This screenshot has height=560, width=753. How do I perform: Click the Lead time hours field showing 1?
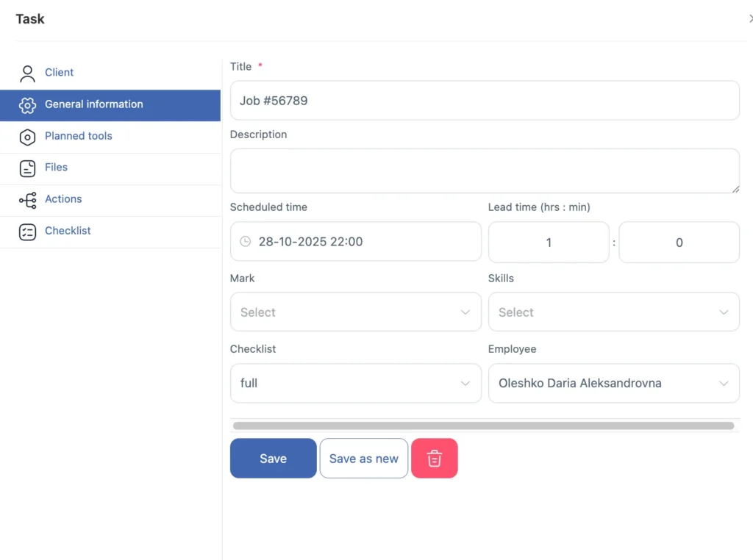point(548,242)
